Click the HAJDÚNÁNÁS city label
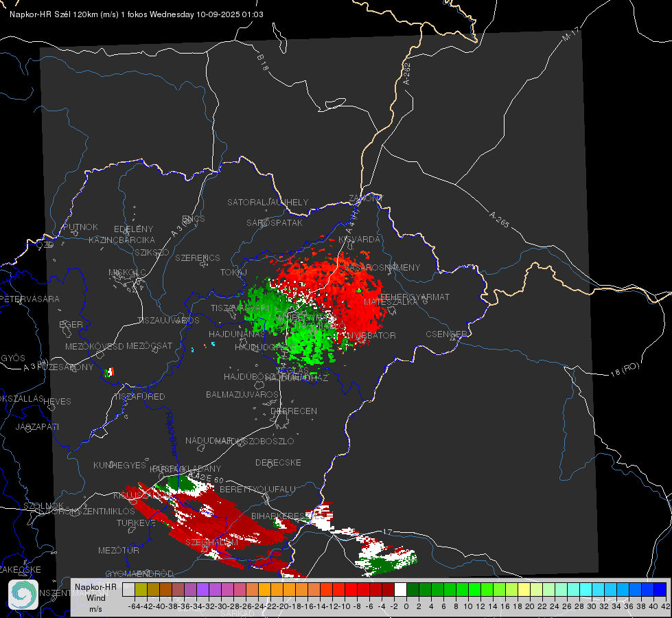672x618 pixels. tap(237, 334)
